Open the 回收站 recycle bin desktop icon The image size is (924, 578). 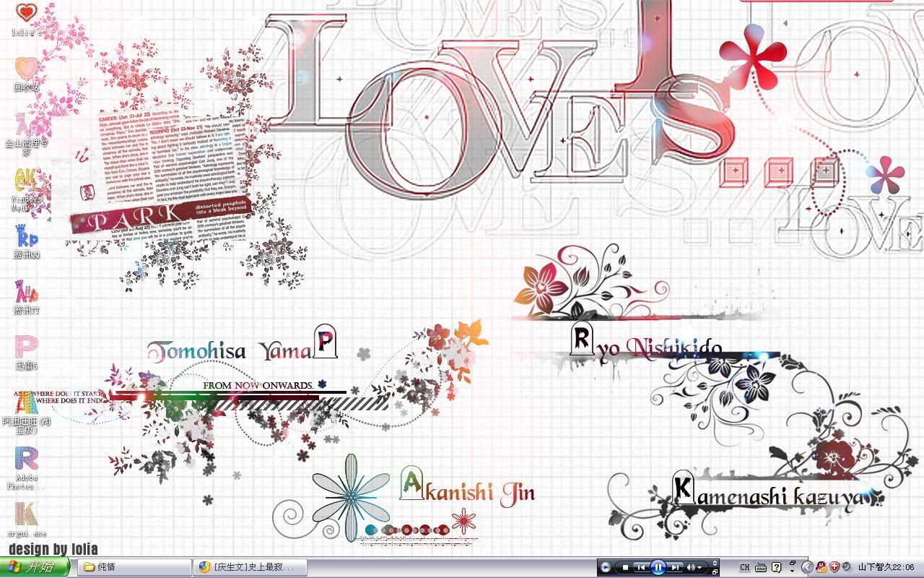click(x=26, y=69)
